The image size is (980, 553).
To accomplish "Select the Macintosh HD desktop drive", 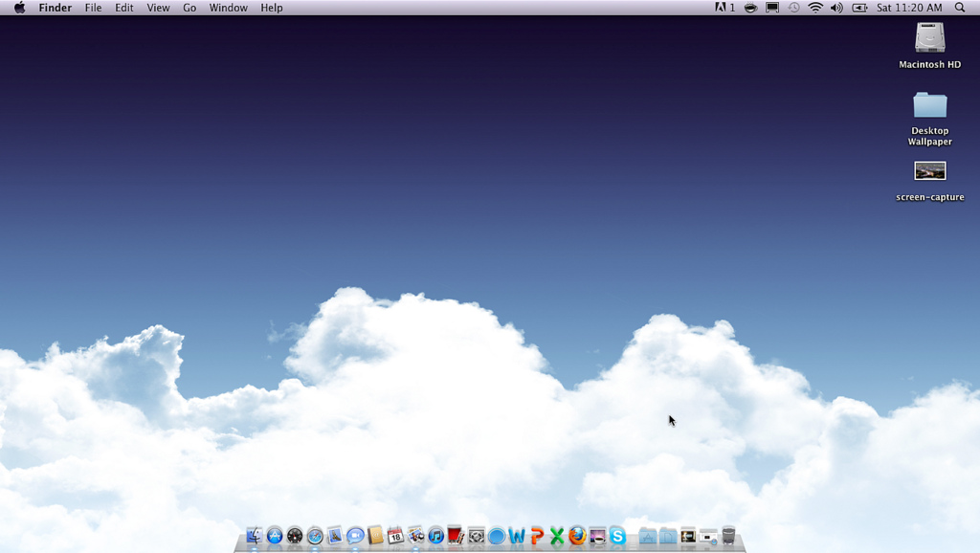I will click(x=930, y=45).
